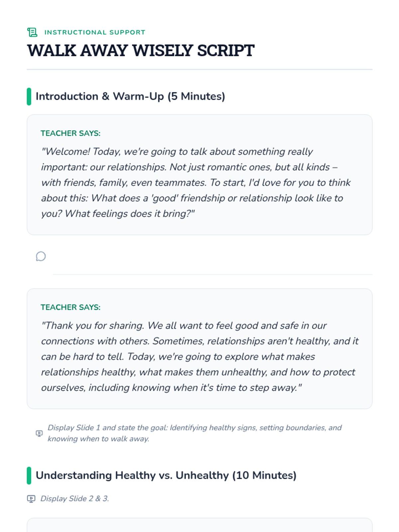The height and width of the screenshot is (532, 399).
Task: Click the presentation icon beside Display Slide 1
Action: pyautogui.click(x=39, y=433)
